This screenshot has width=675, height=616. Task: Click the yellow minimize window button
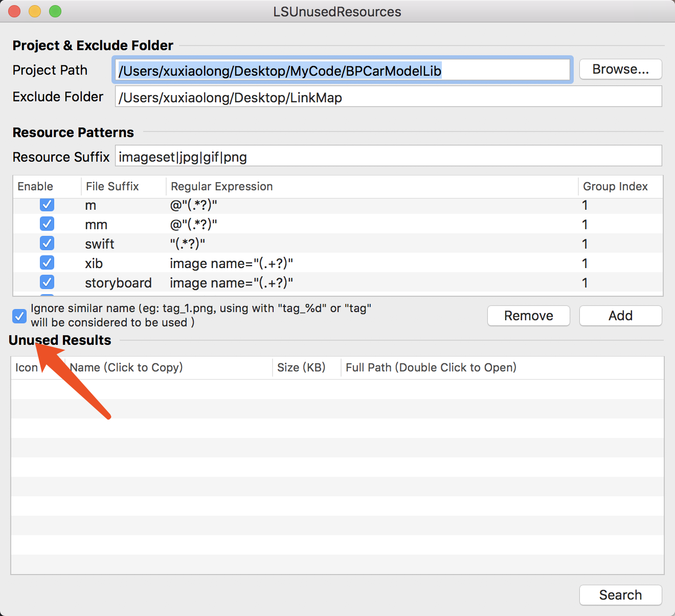35,11
